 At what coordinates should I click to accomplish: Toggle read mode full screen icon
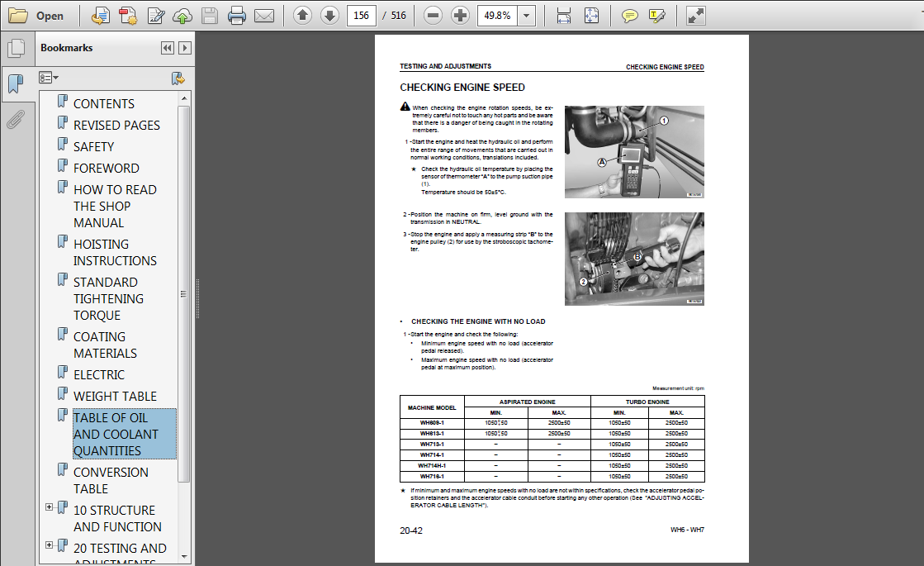(696, 16)
